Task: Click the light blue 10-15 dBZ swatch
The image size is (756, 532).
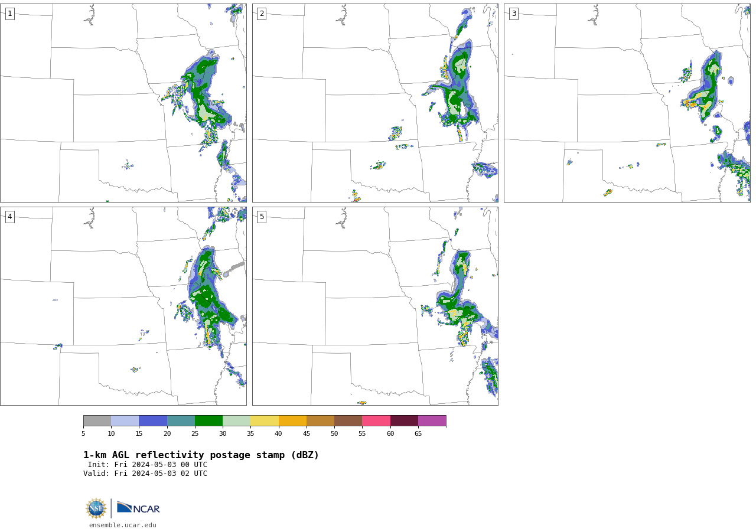Action: click(125, 420)
